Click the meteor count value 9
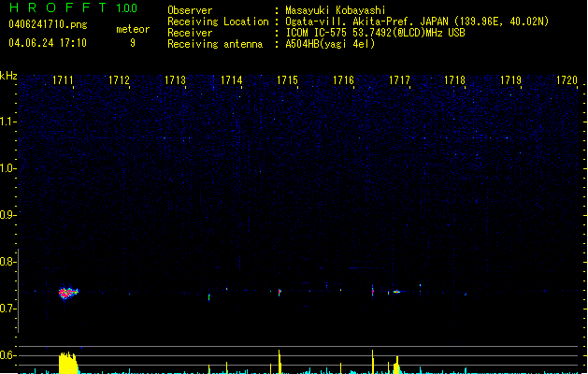The image size is (588, 374). (133, 43)
